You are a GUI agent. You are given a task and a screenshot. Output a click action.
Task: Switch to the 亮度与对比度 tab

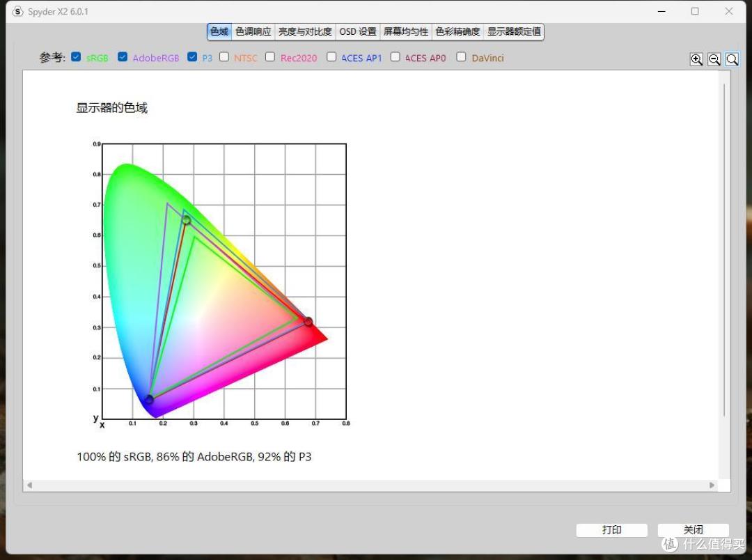[305, 31]
